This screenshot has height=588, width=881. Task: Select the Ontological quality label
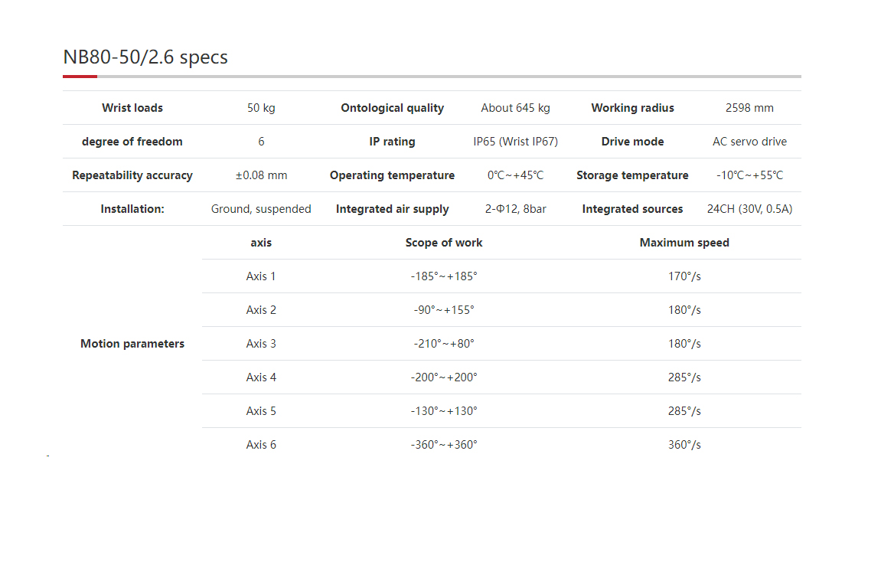click(392, 108)
